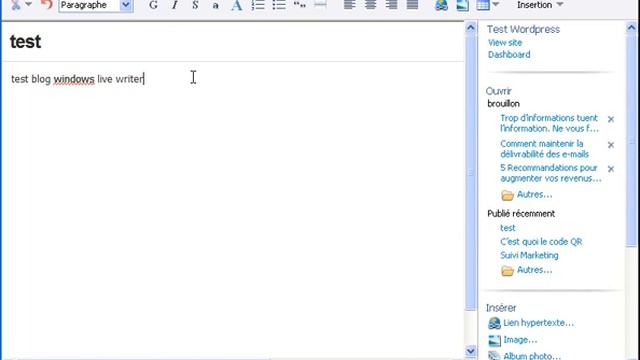Align text left
This screenshot has height=360, width=640.
[x=349, y=5]
